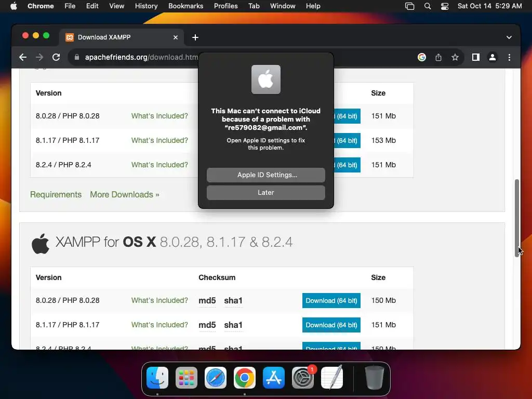Viewport: 532px width, 399px height.
Task: Open App Store from the Dock
Action: 273,378
